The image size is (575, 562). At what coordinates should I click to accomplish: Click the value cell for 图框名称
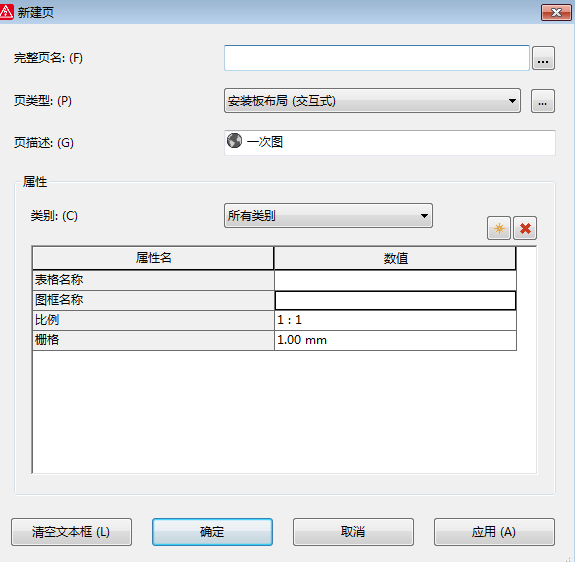pyautogui.click(x=395, y=301)
